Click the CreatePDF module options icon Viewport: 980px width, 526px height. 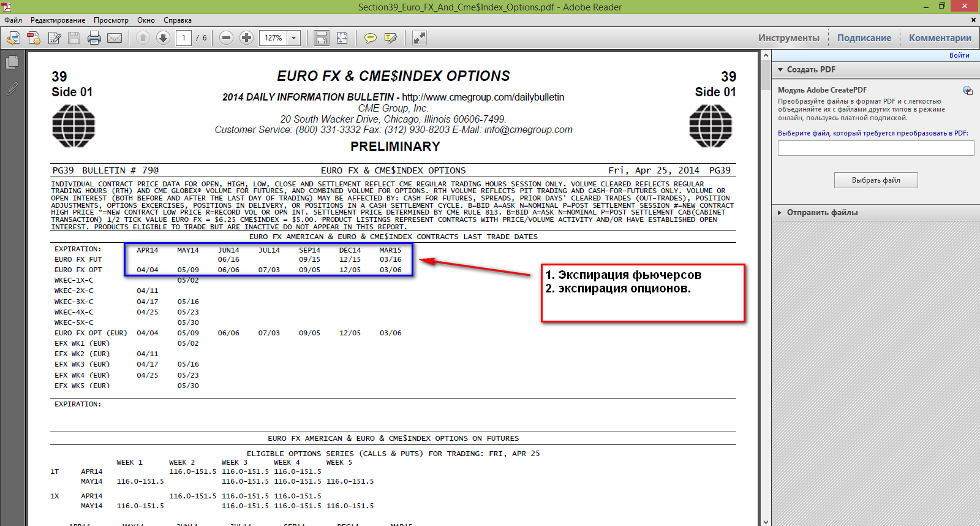(x=968, y=91)
